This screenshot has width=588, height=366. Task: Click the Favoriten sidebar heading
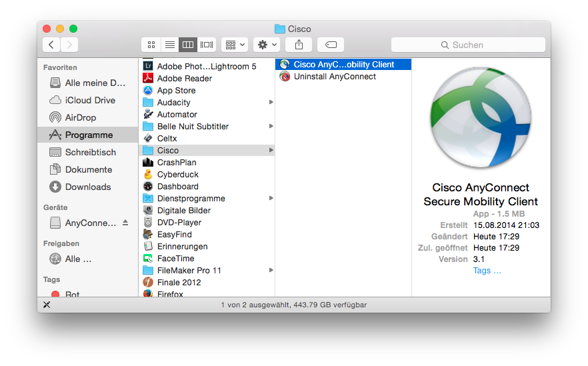(x=60, y=67)
